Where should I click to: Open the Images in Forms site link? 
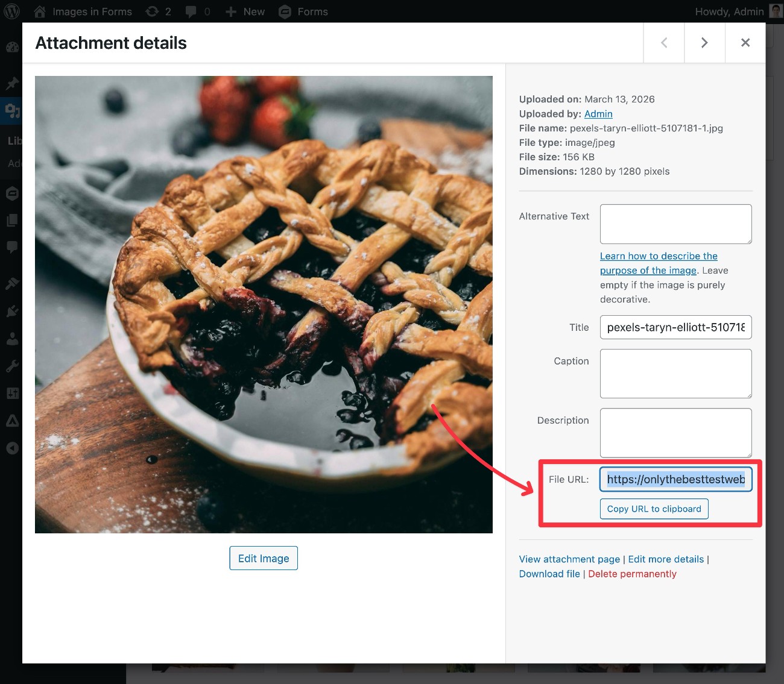pyautogui.click(x=83, y=11)
